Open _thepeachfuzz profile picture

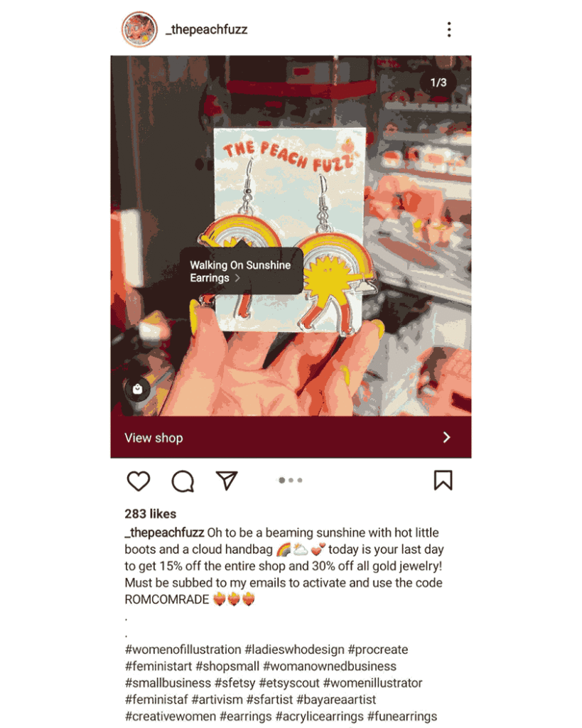[139, 29]
